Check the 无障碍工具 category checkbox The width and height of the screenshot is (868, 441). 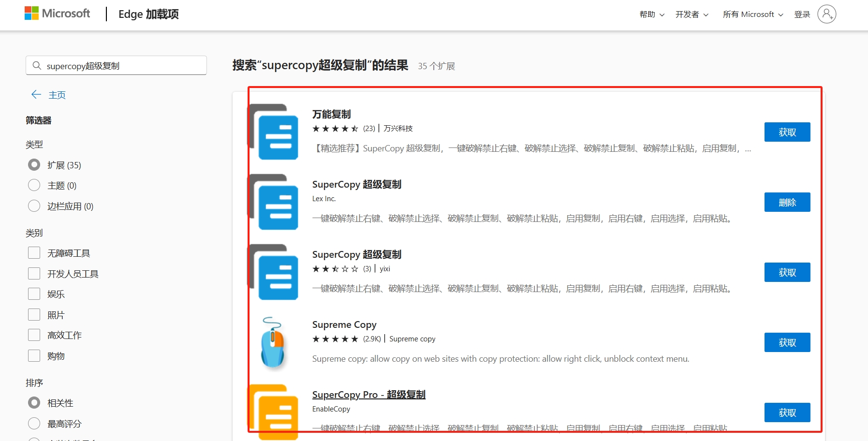[34, 253]
